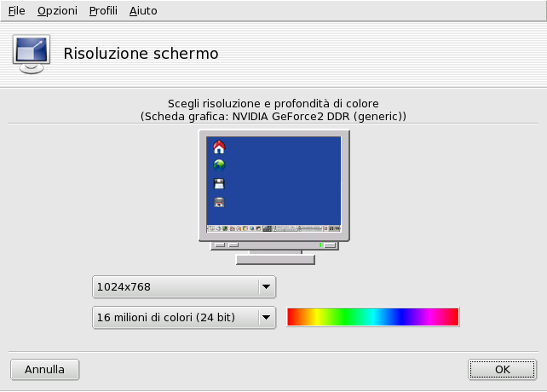Click the monitor's power button
The image size is (547, 392).
[330, 245]
